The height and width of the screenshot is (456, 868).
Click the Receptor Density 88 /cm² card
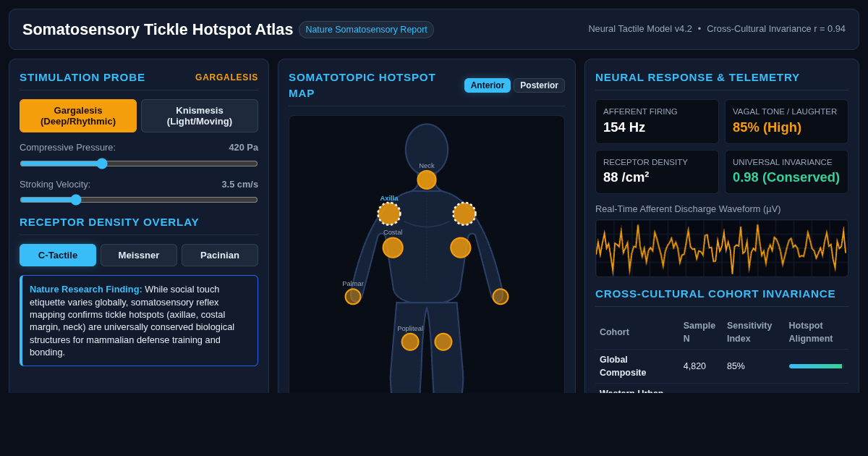(x=657, y=172)
